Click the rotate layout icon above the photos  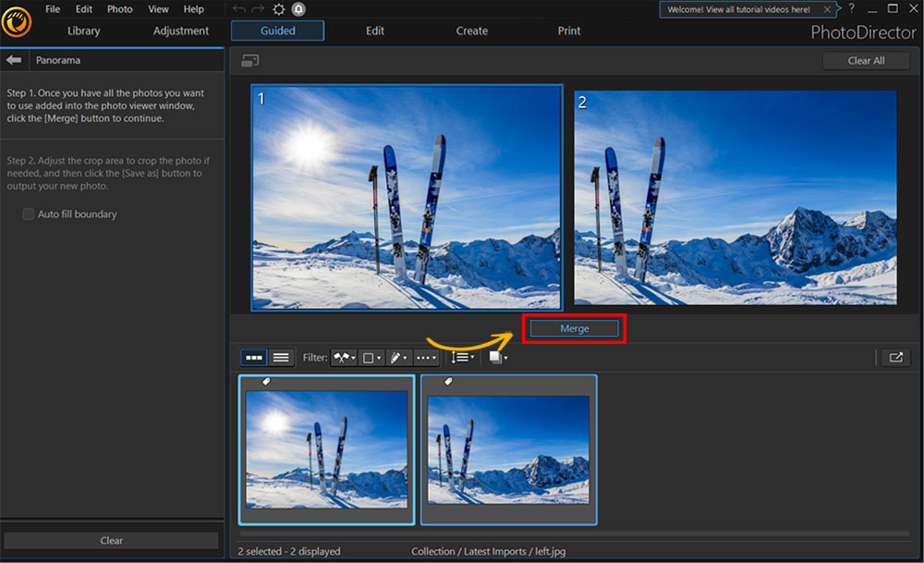click(x=250, y=59)
